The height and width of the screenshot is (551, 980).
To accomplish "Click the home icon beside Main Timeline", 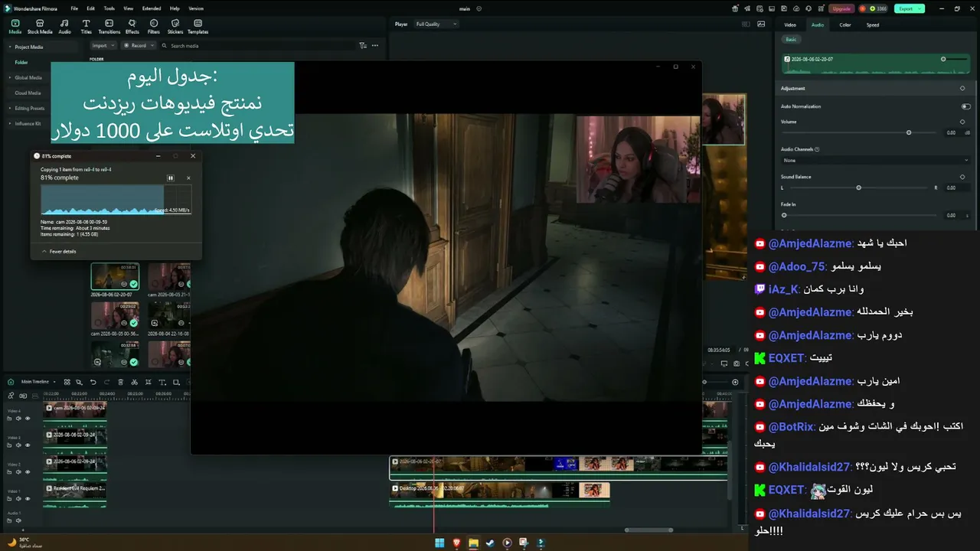I will pos(11,381).
